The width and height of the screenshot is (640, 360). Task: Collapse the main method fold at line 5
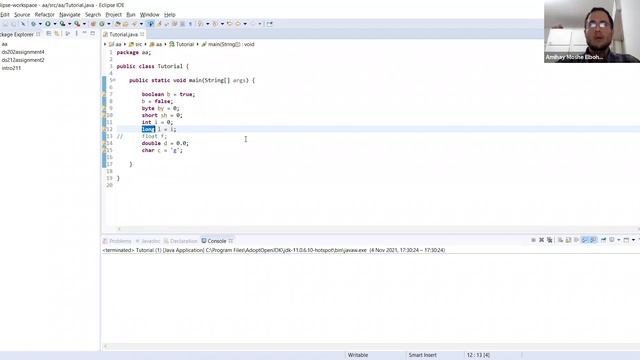114,80
